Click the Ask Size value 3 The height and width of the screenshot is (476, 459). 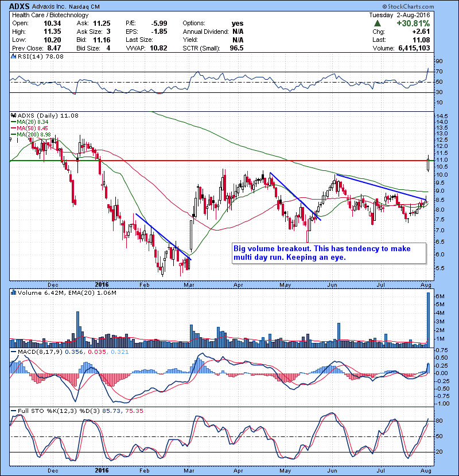[x=108, y=32]
